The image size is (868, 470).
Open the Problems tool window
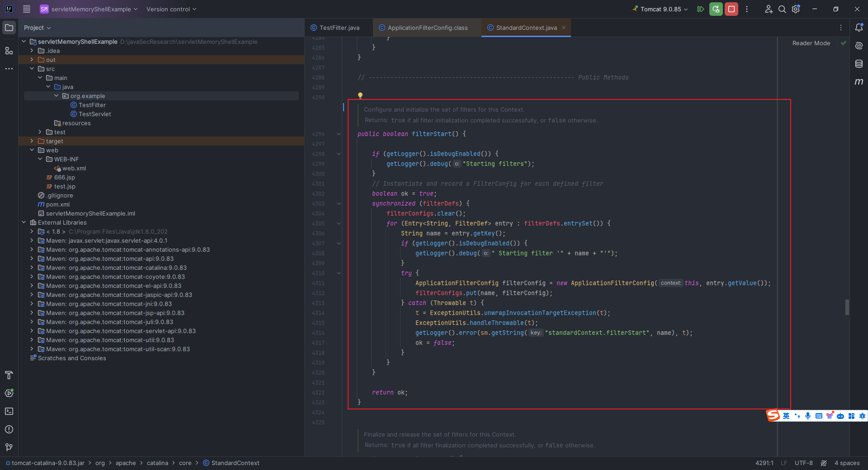(x=9, y=429)
